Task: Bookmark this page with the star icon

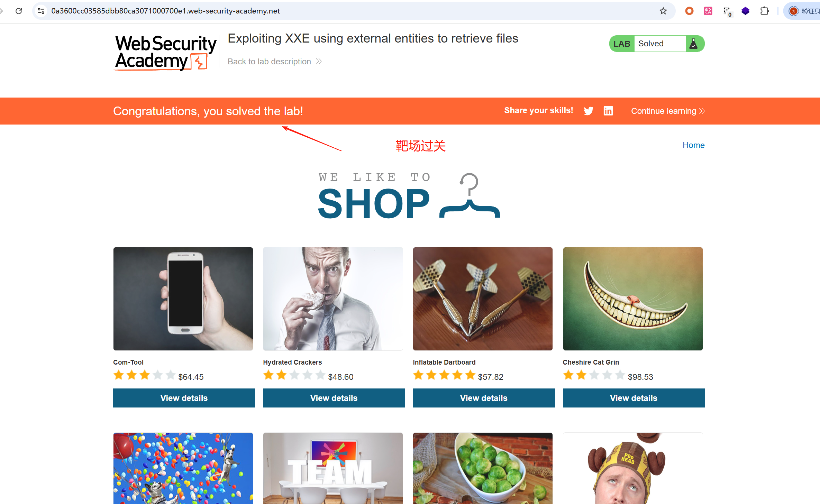Action: click(663, 11)
